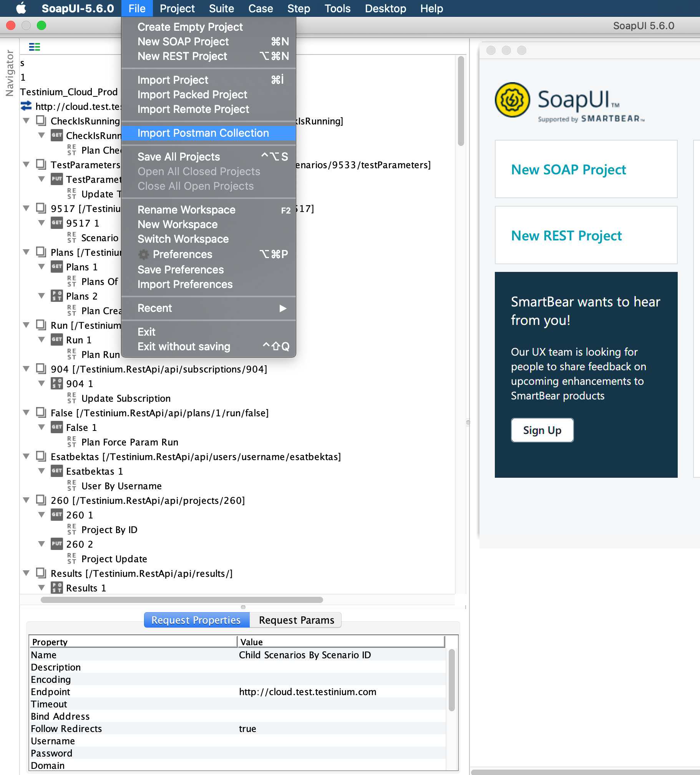The image size is (700, 775).
Task: Open the Recent submenu
Action: pyautogui.click(x=209, y=308)
